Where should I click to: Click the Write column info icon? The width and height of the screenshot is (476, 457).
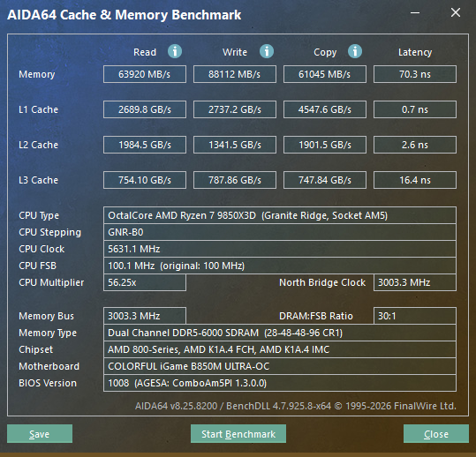pos(267,51)
